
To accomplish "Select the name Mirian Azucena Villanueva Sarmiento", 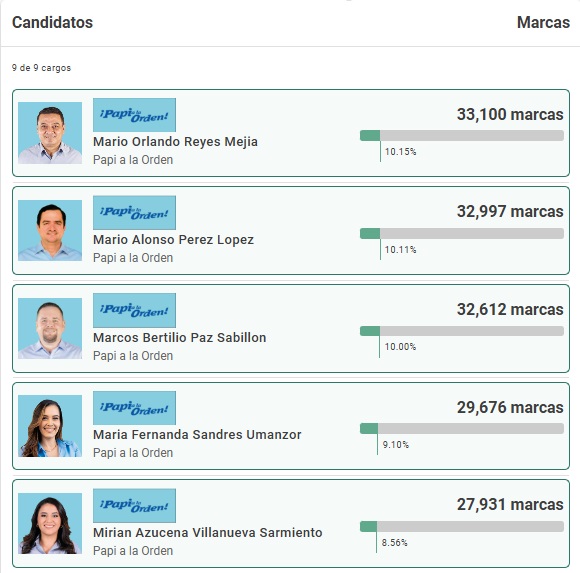I will 208,533.
